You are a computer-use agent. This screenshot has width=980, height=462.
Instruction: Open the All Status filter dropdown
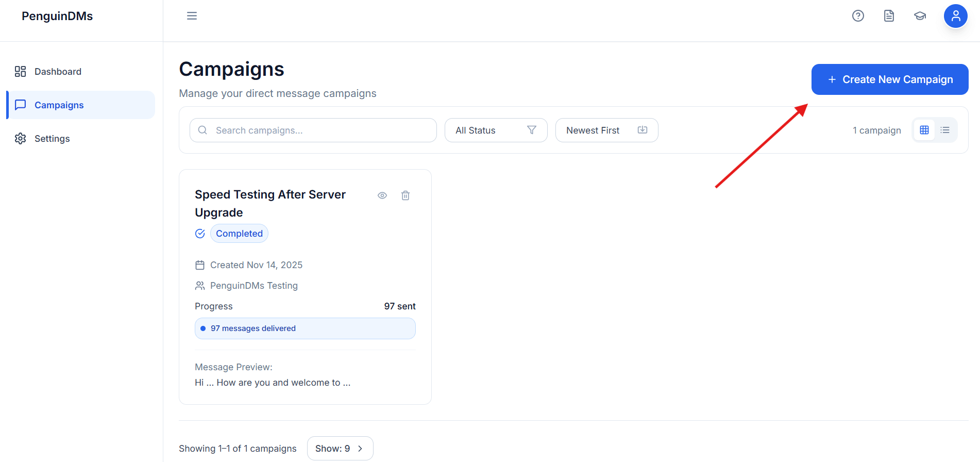tap(496, 130)
